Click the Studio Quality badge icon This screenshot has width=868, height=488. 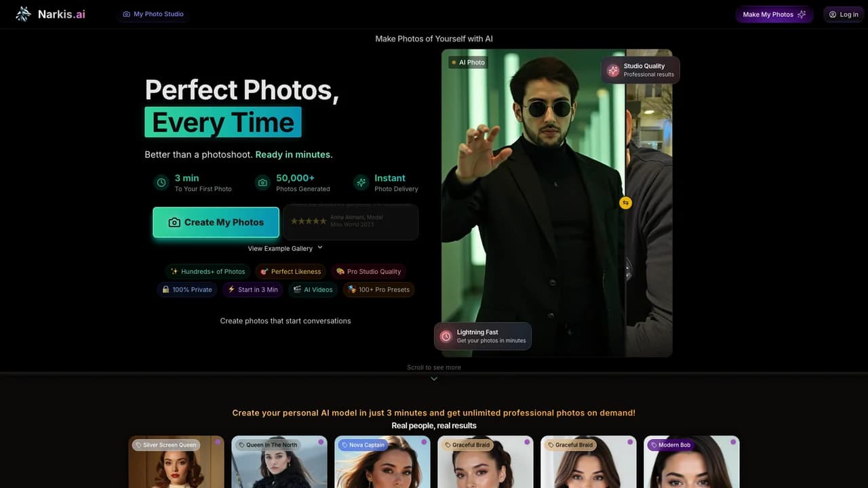coord(613,70)
